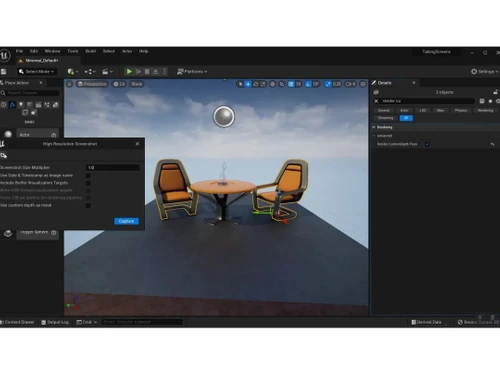Toggle rotation angle snapping

(308, 84)
